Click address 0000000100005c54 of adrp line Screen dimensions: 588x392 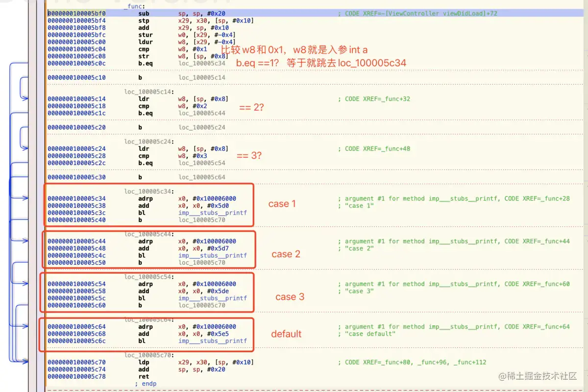pyautogui.click(x=76, y=284)
